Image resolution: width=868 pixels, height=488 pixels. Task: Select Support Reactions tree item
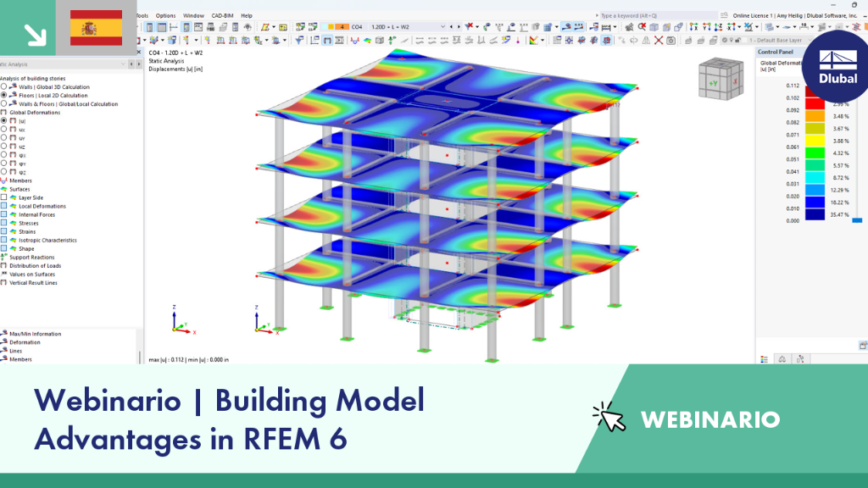[31, 258]
